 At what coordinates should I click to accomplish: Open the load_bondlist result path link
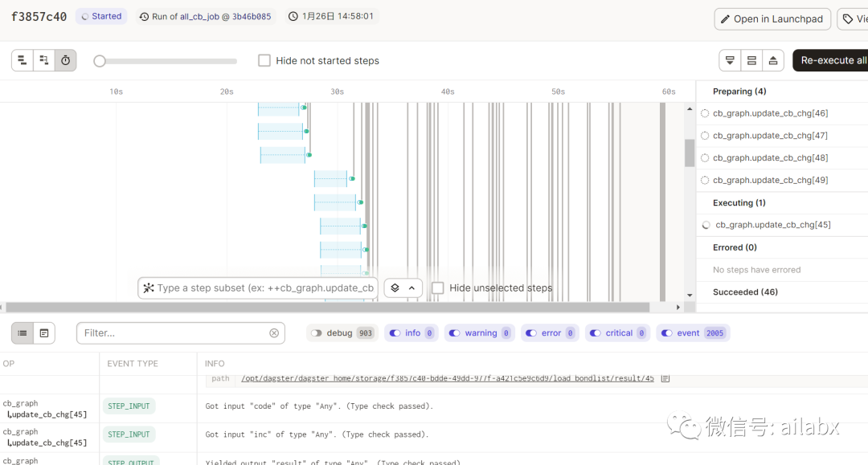tap(448, 378)
